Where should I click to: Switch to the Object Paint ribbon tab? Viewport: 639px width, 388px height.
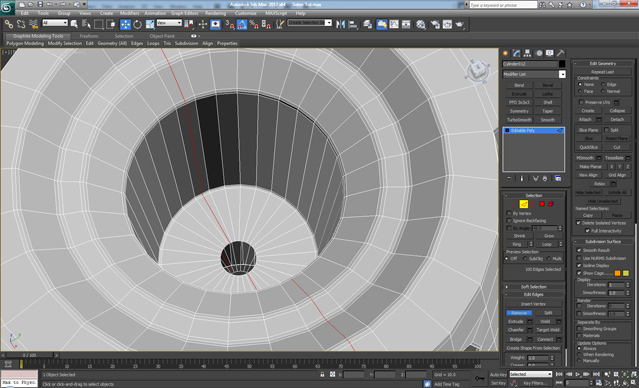162,36
